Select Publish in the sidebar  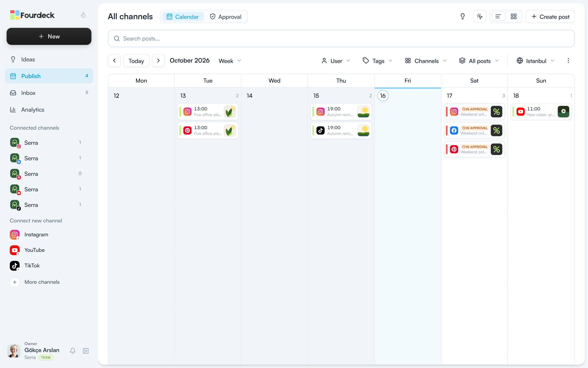[x=49, y=76]
